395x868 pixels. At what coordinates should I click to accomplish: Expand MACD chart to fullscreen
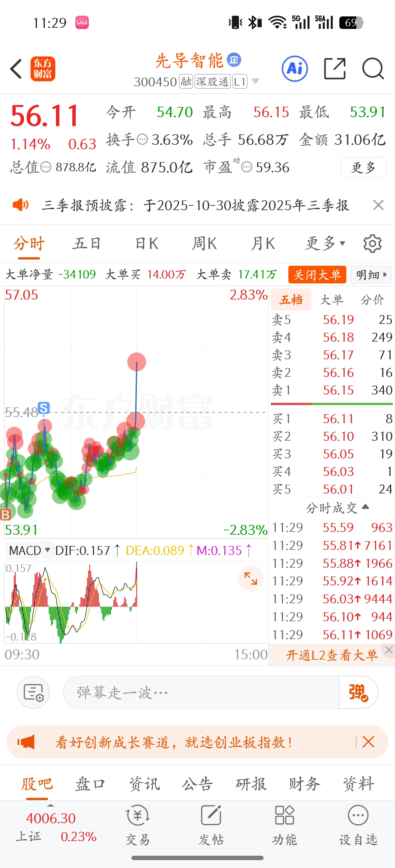coord(250,579)
